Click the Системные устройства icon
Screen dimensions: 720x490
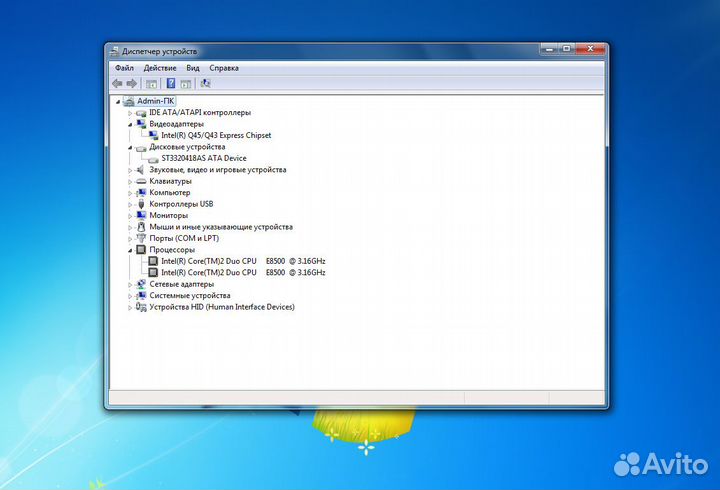tap(141, 296)
